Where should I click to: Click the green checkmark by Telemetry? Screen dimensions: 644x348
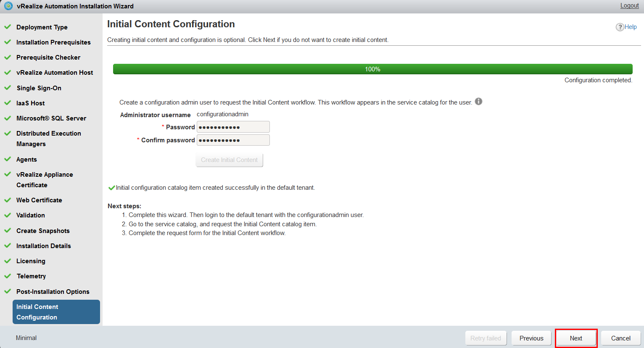[x=8, y=276]
